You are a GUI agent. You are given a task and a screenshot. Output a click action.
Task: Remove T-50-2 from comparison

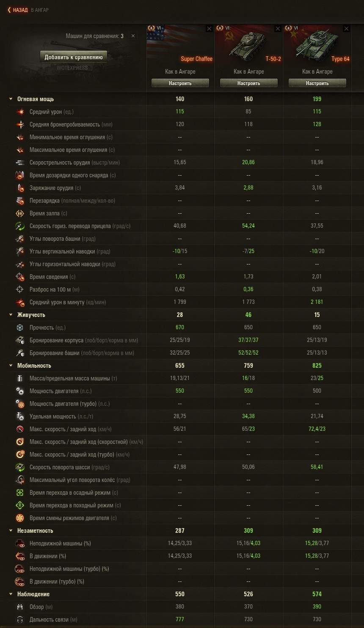point(278,29)
